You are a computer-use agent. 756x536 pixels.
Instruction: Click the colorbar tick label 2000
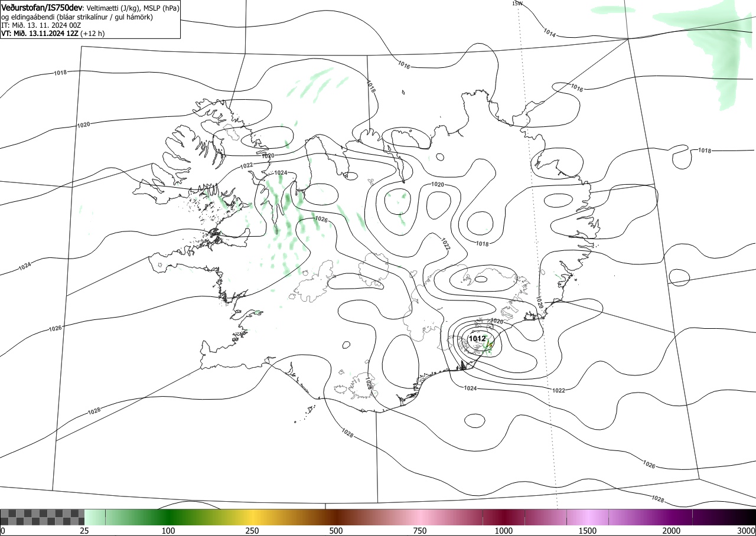[672, 531]
